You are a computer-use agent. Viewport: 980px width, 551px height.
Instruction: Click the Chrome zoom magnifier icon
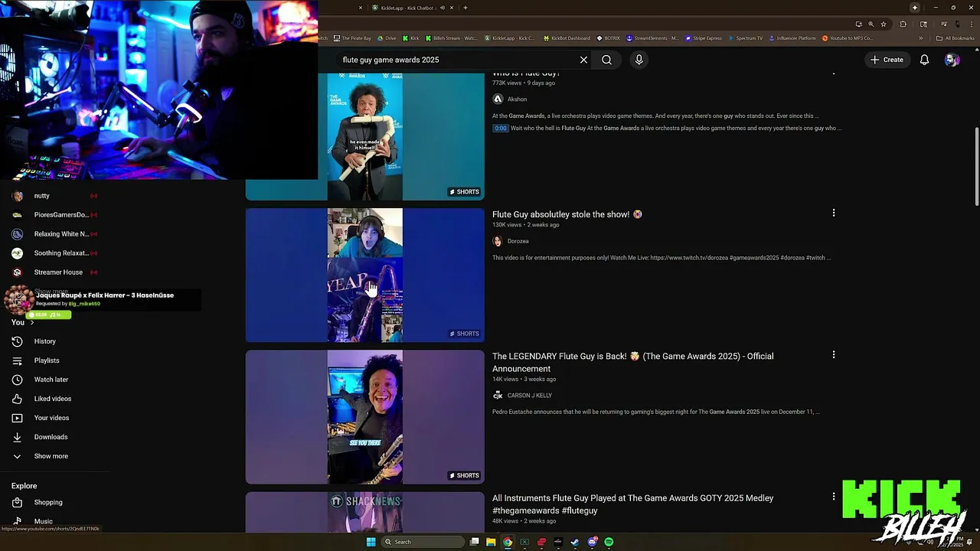(x=871, y=24)
